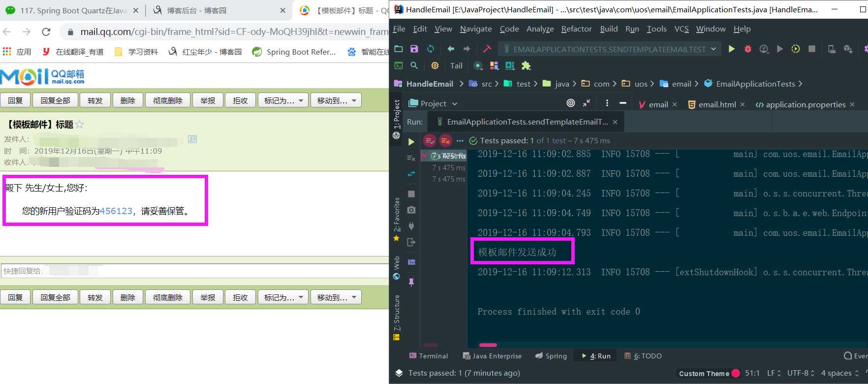Viewport: 868px width, 384px height.
Task: Click the top 回复 reply button
Action: [15, 100]
